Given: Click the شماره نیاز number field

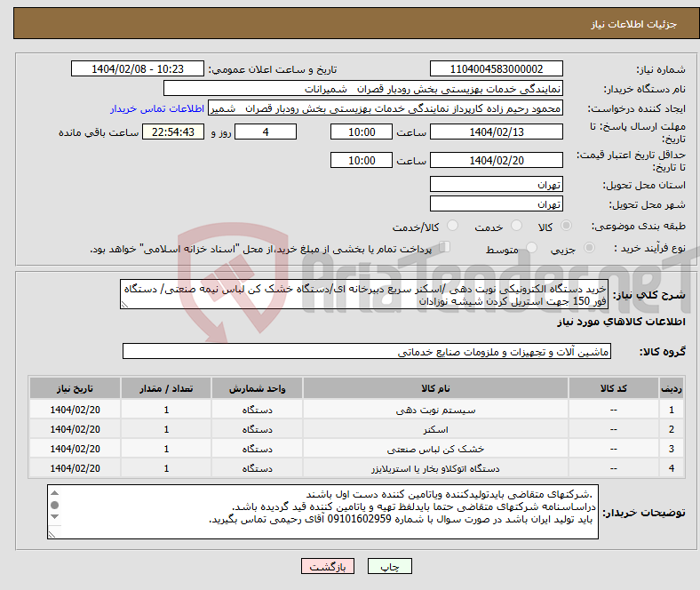Looking at the screenshot, I should click(x=497, y=68).
